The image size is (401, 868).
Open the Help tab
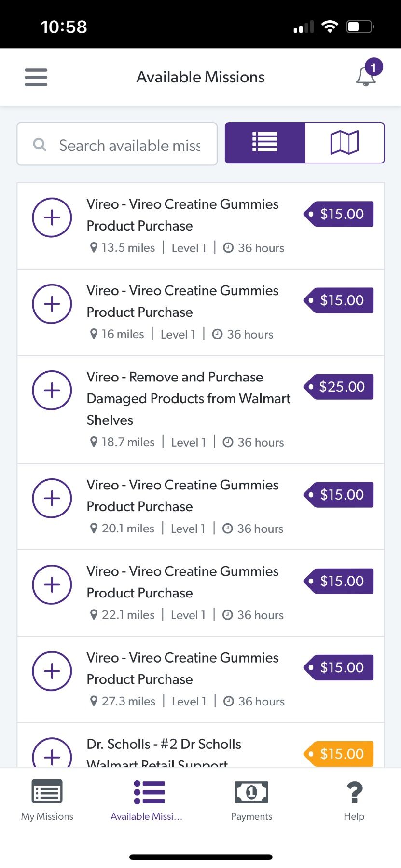(x=354, y=800)
